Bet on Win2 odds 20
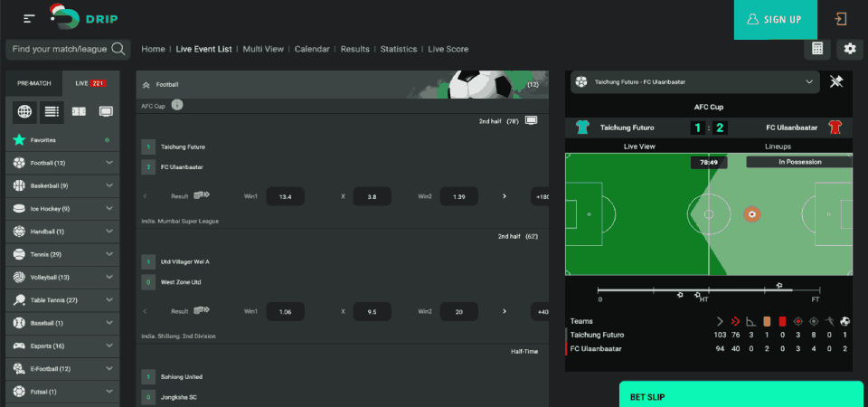868x407 pixels. [459, 312]
